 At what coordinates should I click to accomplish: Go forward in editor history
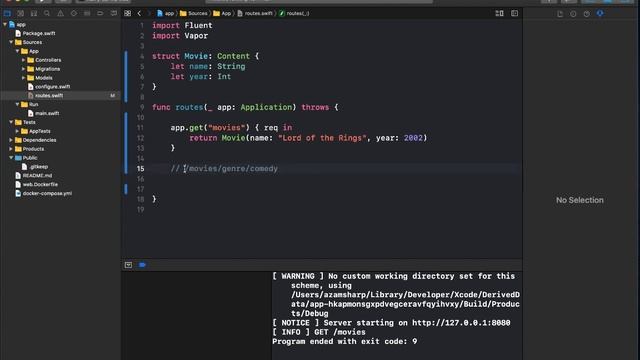pyautogui.click(x=149, y=13)
